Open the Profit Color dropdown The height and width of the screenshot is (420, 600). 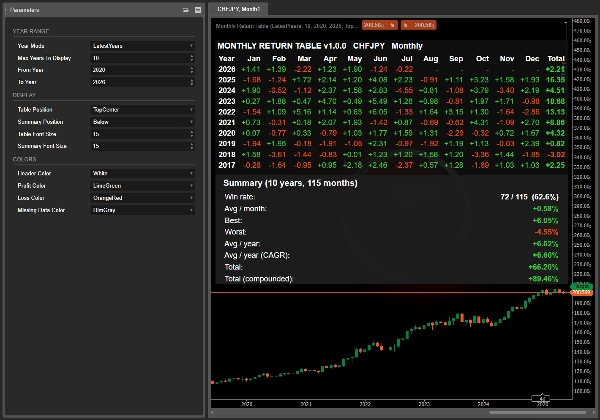142,186
